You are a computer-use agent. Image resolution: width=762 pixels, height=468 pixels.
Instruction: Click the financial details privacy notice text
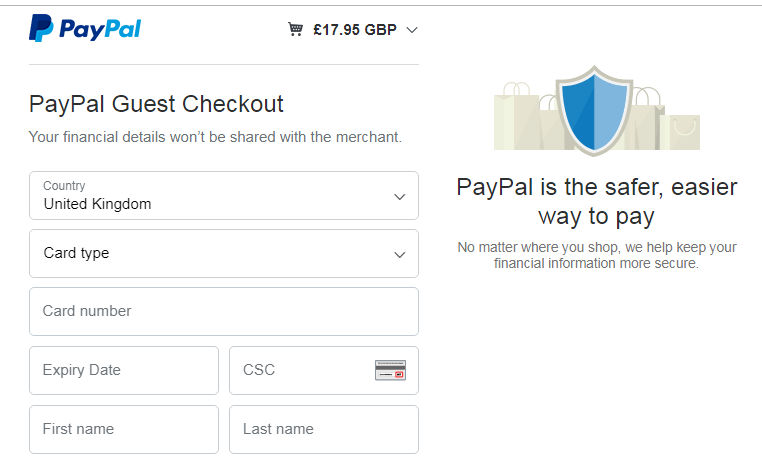point(215,137)
